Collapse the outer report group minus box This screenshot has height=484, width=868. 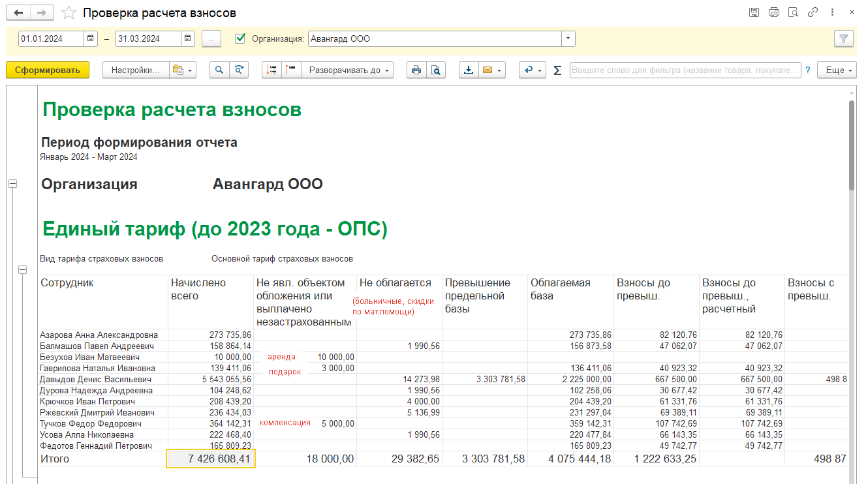(x=12, y=185)
